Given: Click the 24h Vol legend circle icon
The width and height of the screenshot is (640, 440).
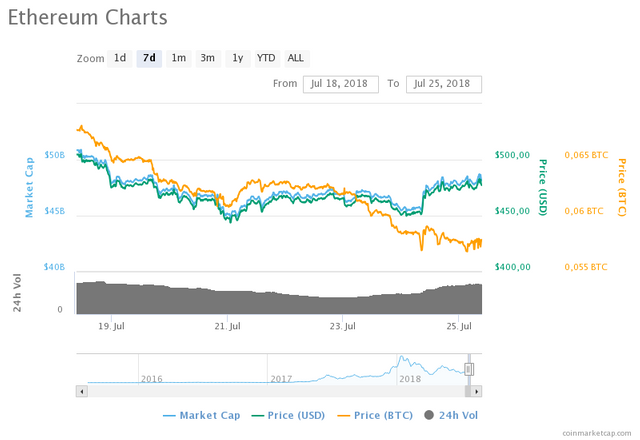Looking at the screenshot, I should click(430, 415).
